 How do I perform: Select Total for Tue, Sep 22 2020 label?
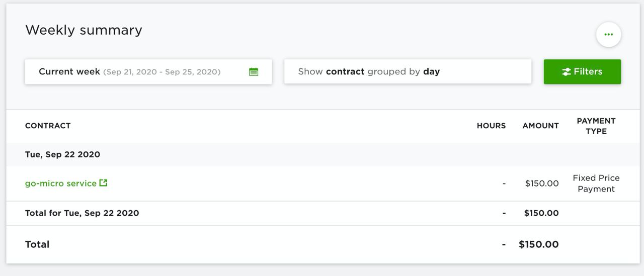pos(82,213)
